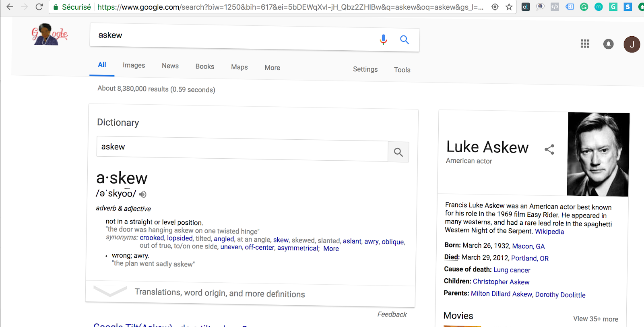Select the All results tab
This screenshot has height=327, width=644.
(x=102, y=65)
